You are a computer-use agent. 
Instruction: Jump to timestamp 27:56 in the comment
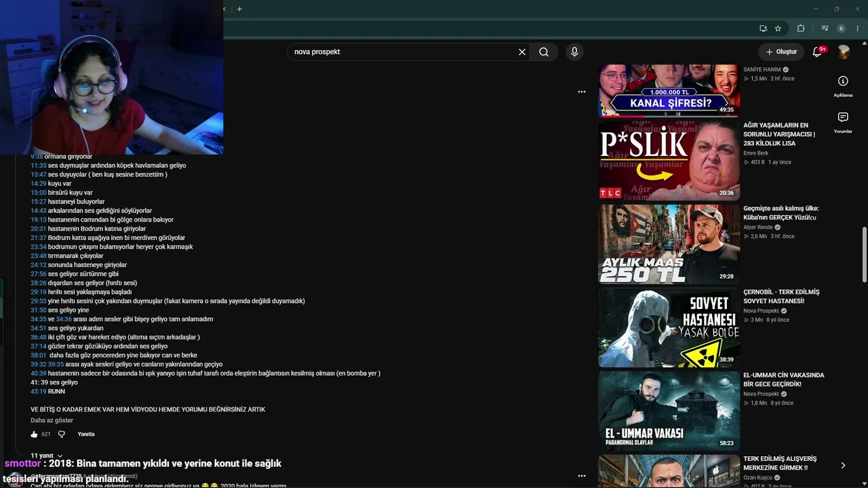38,274
